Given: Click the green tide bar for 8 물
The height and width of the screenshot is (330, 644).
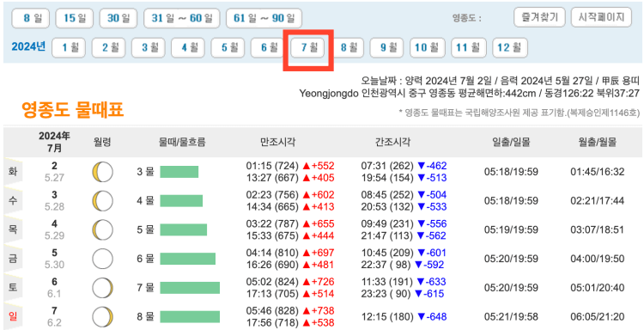Looking at the screenshot, I should click(190, 317).
